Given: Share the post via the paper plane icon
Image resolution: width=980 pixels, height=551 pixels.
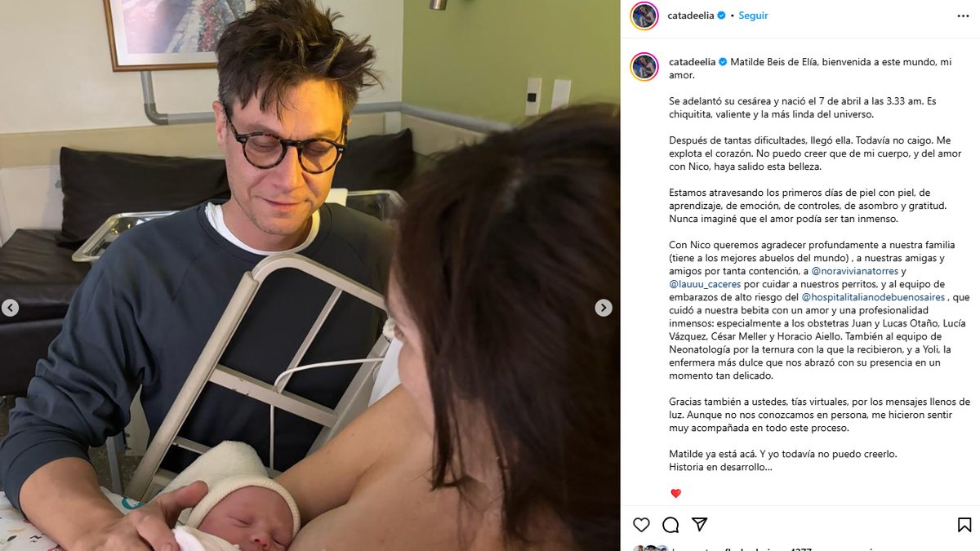Looking at the screenshot, I should 700,525.
